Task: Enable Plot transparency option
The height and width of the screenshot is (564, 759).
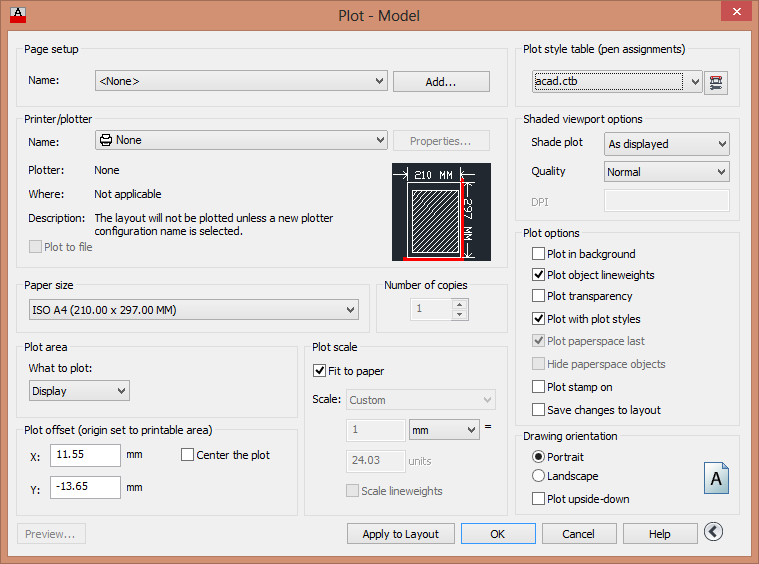Action: (538, 296)
